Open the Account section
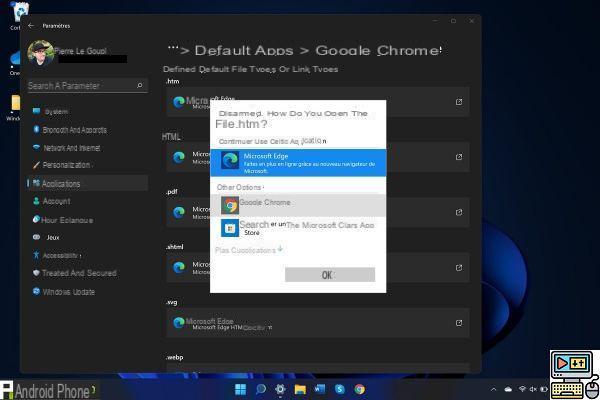The height and width of the screenshot is (400, 600). coord(88,201)
